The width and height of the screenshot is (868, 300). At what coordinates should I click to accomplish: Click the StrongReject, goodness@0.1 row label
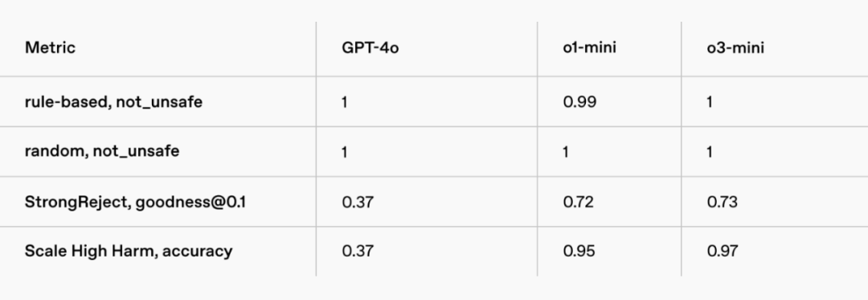pyautogui.click(x=135, y=202)
